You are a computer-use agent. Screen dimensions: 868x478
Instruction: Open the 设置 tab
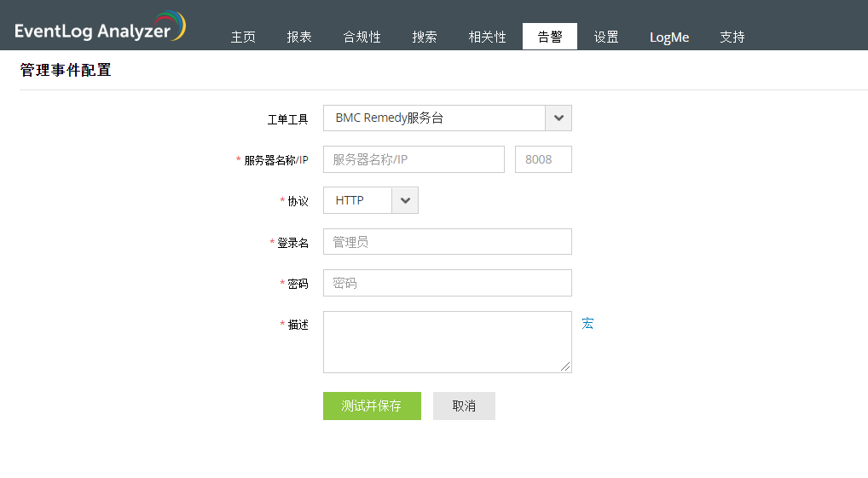pos(606,37)
